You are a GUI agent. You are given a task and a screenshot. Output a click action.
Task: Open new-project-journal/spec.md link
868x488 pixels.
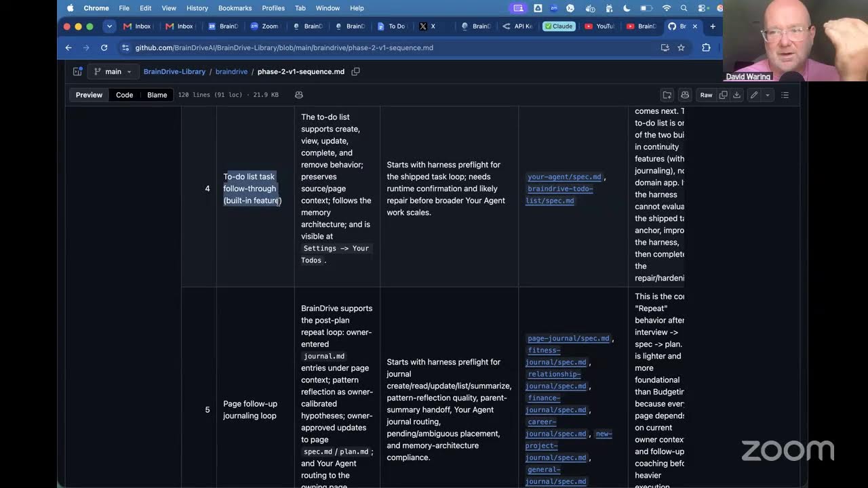click(568, 445)
